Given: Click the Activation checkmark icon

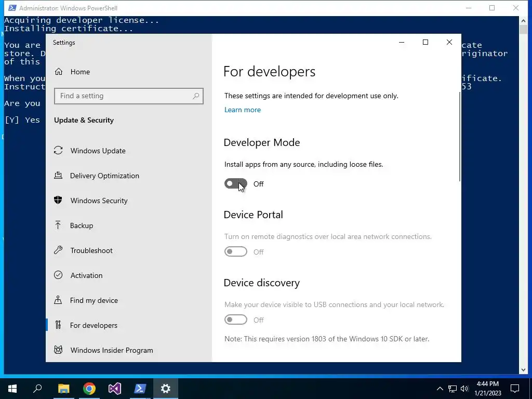Looking at the screenshot, I should (x=58, y=275).
